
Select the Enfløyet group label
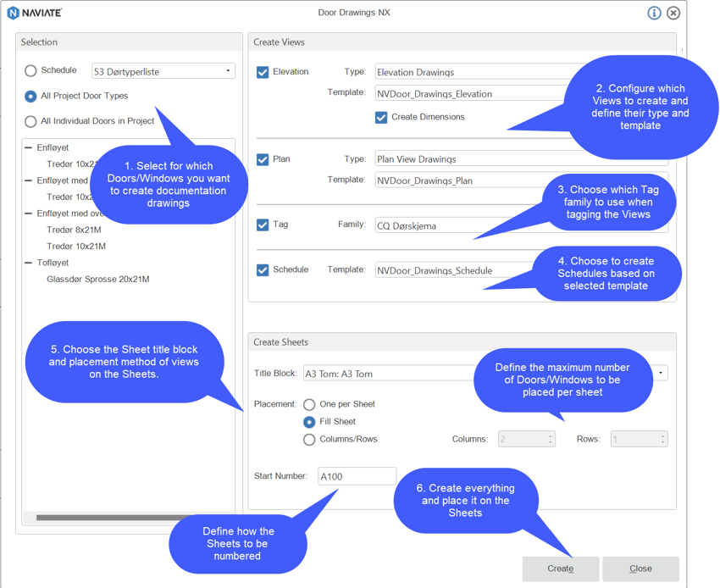53,148
